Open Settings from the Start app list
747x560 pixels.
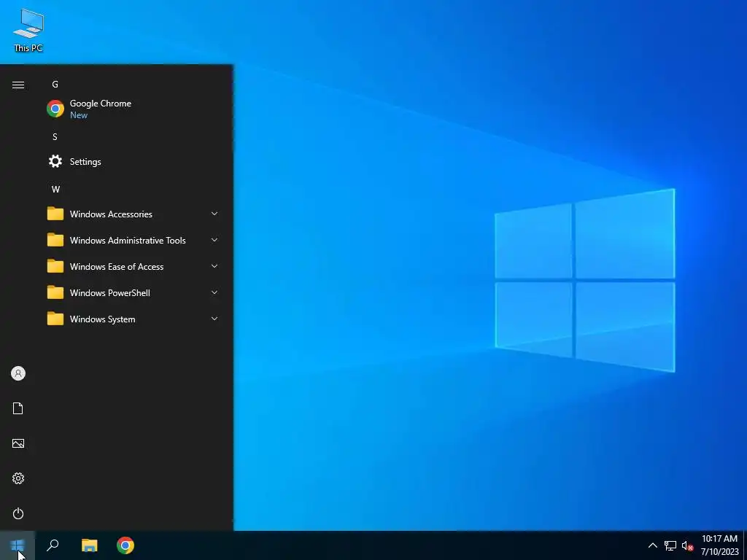[x=133, y=161]
